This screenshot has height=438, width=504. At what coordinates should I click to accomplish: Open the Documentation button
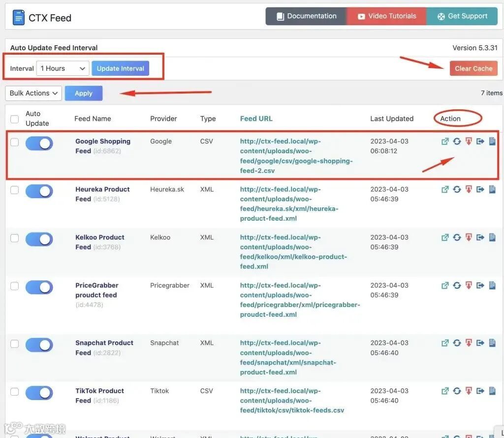[x=306, y=16]
